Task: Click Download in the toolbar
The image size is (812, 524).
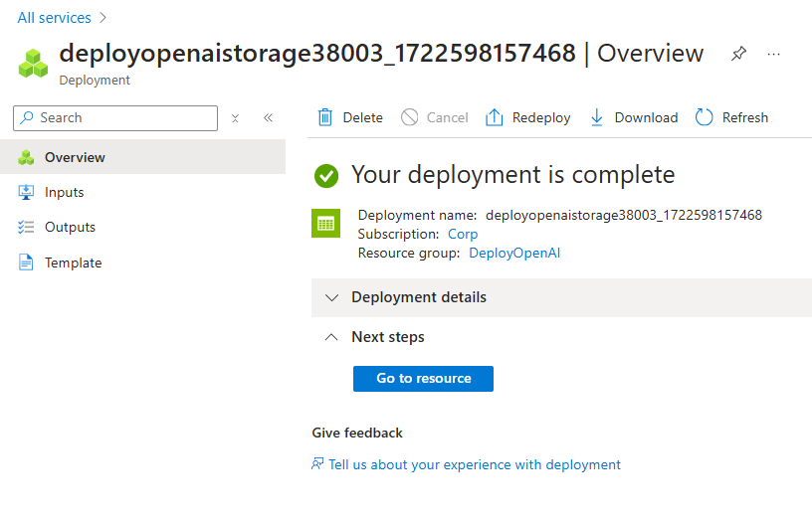Action: pyautogui.click(x=646, y=118)
